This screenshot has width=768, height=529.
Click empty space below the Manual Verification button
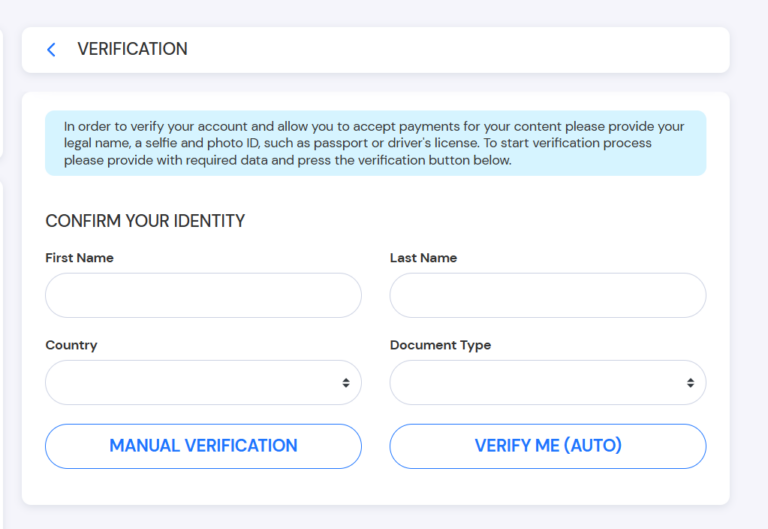tap(203, 487)
